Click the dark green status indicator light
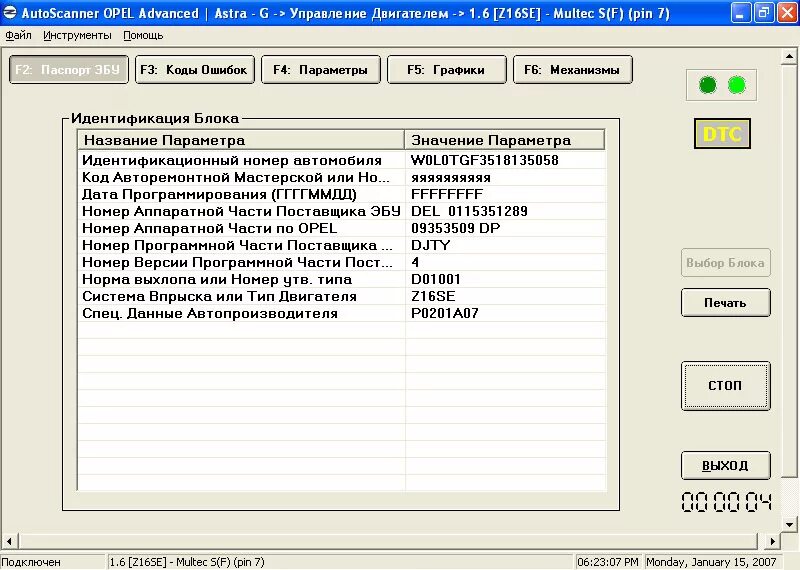Viewport: 800px width, 570px height. 708,85
